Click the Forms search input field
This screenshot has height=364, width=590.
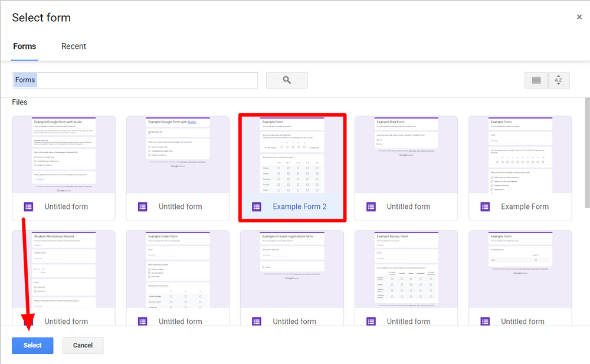pos(135,80)
